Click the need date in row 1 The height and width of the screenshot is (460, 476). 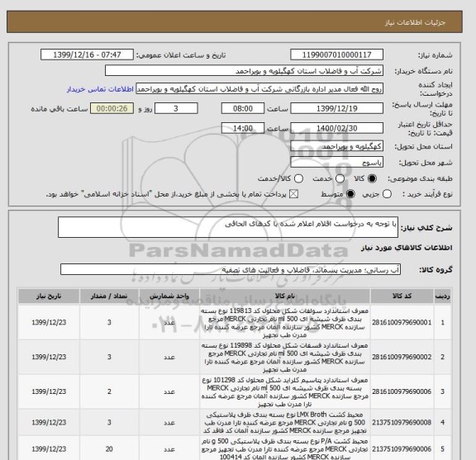49,323
